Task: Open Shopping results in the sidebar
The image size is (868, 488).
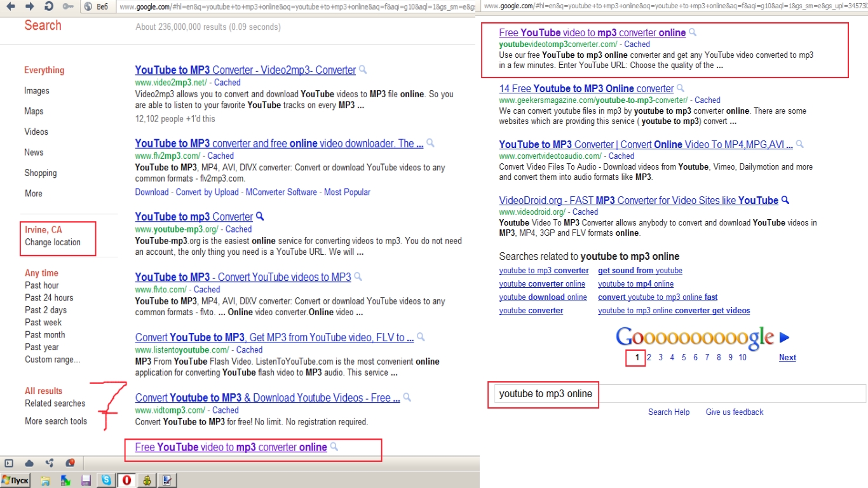Action: 41,173
